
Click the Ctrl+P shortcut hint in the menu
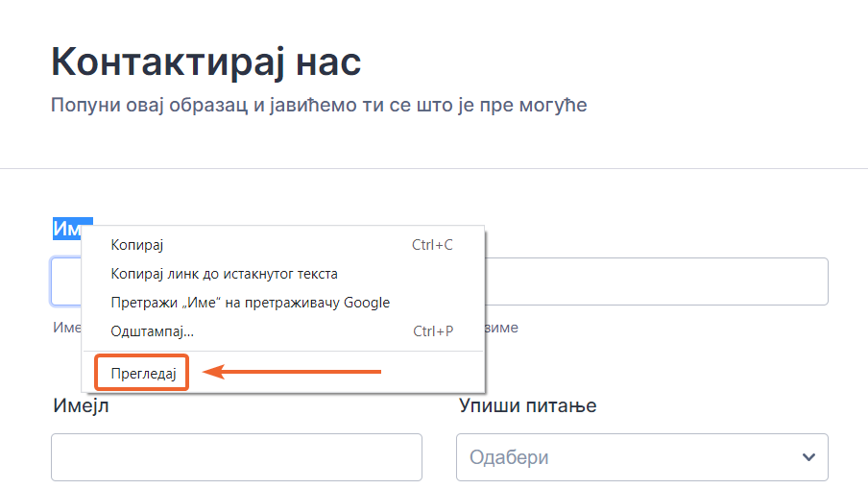tap(432, 331)
